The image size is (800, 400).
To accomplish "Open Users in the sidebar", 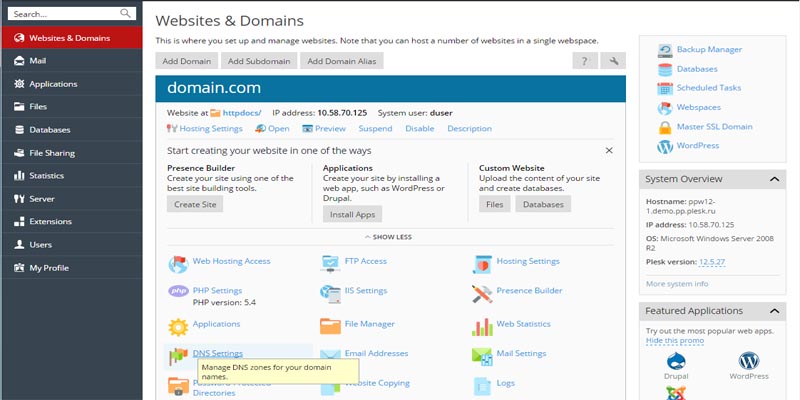I will (x=72, y=244).
